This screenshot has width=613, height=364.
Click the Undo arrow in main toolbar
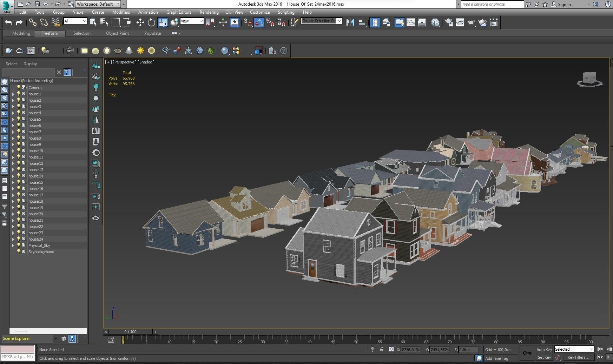(8, 22)
